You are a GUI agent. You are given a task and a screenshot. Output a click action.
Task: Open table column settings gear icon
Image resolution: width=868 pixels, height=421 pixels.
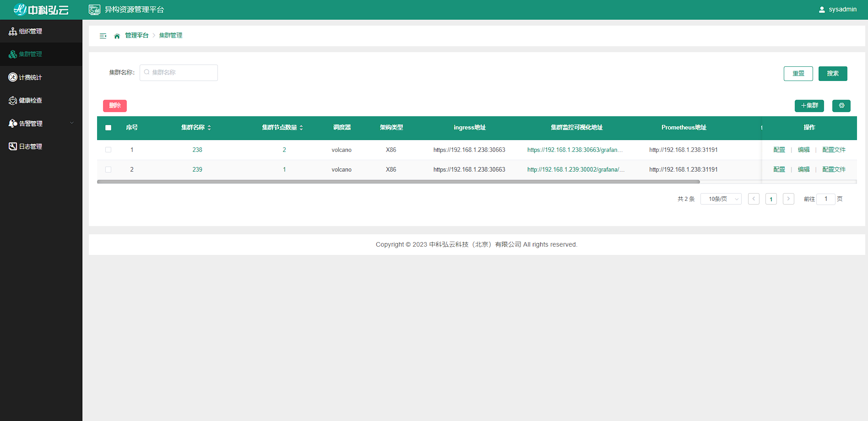coord(841,106)
